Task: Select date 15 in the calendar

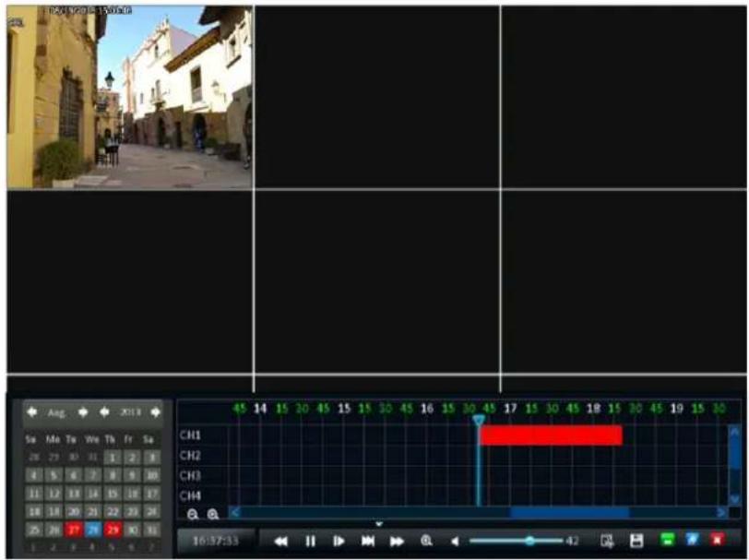Action: (113, 494)
